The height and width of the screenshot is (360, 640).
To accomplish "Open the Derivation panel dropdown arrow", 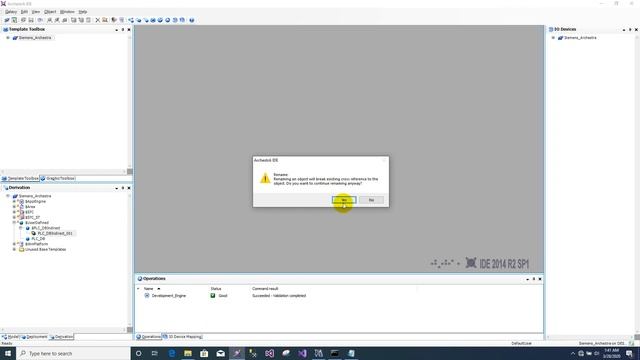I will 117,188.
